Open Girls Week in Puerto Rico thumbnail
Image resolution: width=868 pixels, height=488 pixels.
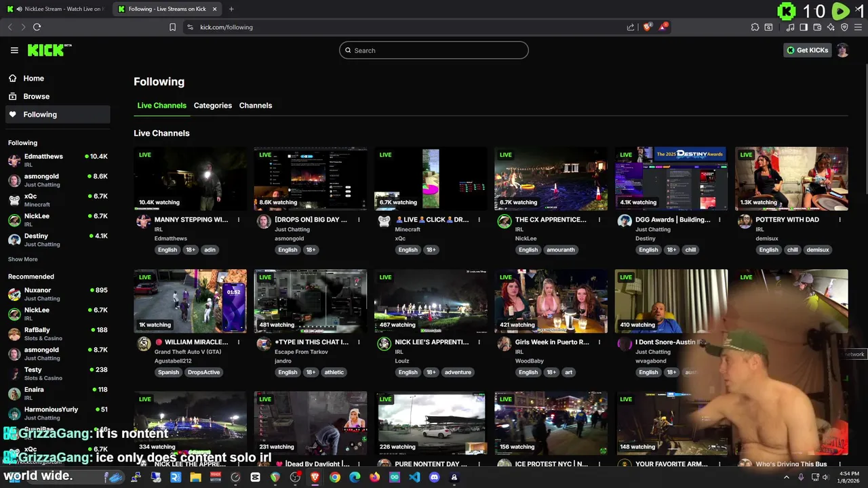click(551, 302)
